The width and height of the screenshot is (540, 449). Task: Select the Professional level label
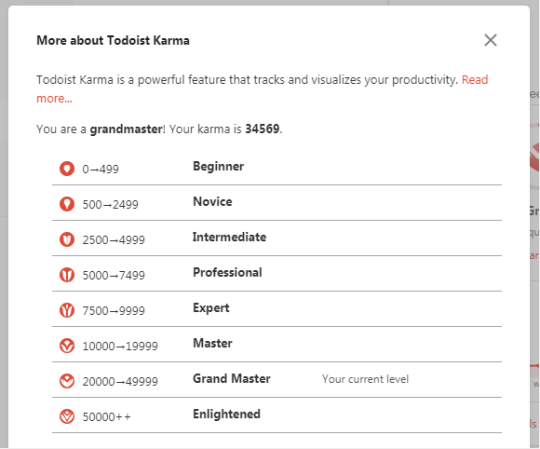pos(227,272)
